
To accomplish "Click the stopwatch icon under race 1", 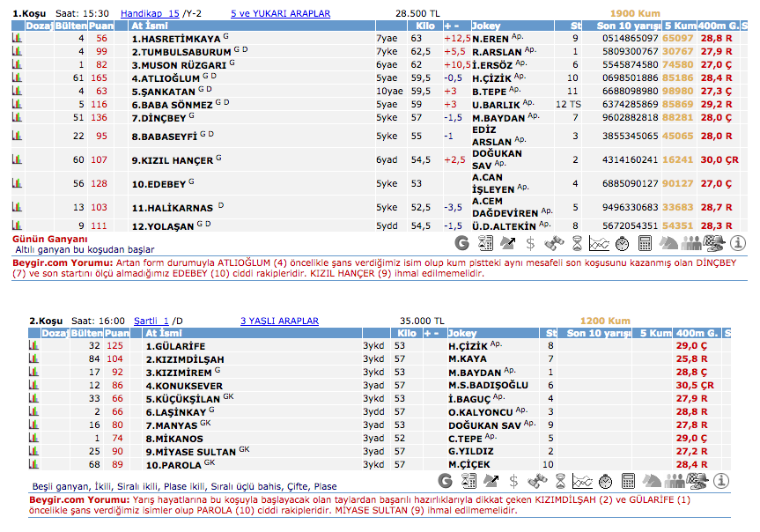I will click(x=622, y=243).
